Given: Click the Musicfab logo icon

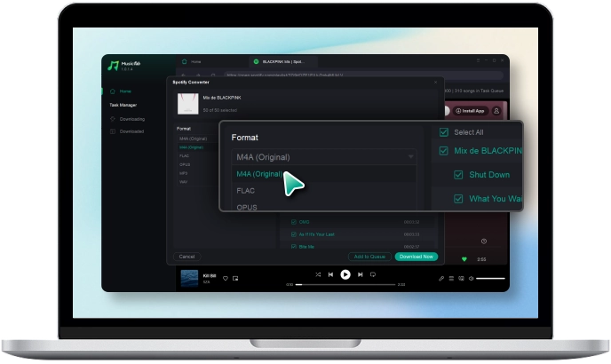Looking at the screenshot, I should point(113,66).
